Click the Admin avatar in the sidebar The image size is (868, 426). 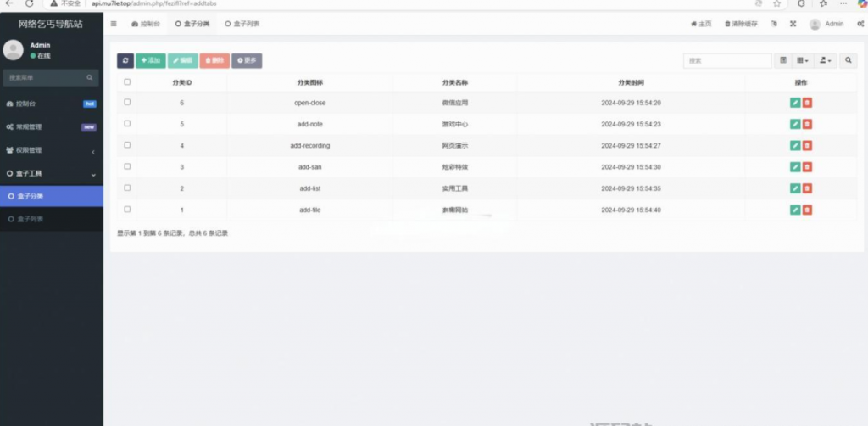[x=14, y=50]
